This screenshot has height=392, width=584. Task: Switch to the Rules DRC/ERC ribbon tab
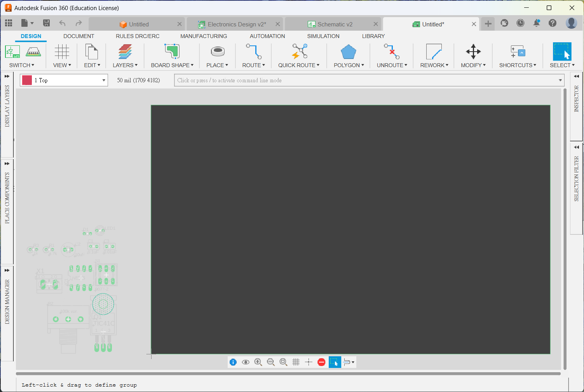(138, 36)
